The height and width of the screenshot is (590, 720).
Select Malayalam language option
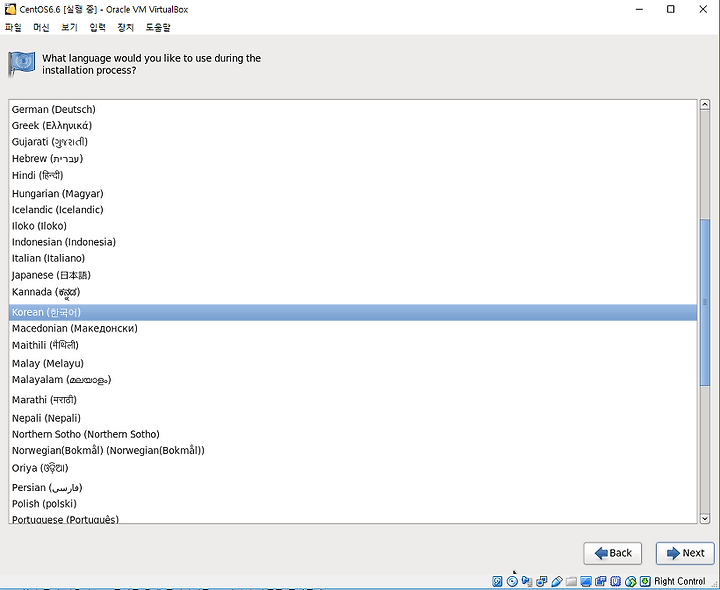(353, 380)
